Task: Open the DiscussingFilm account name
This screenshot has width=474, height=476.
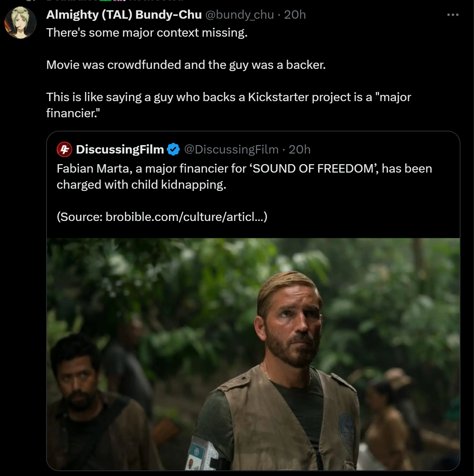Action: [120, 150]
